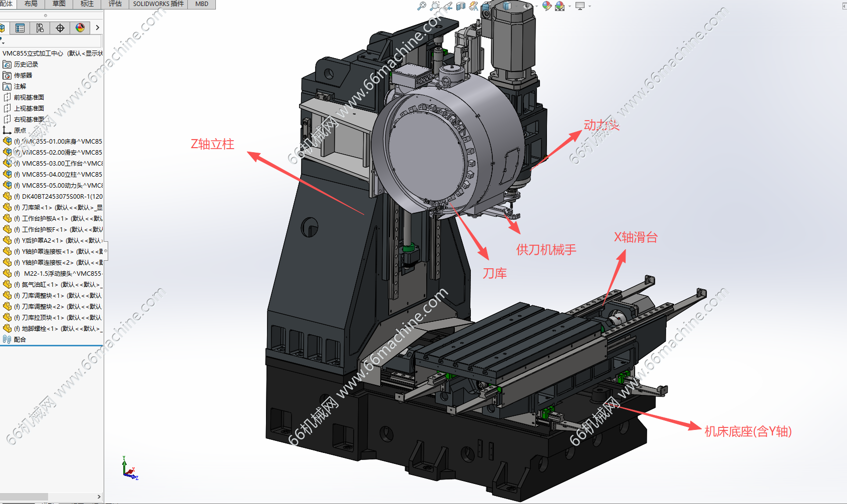Open the ConfigurationManager tab icon

click(40, 28)
